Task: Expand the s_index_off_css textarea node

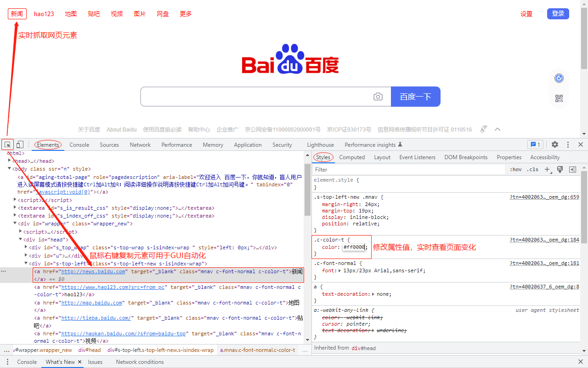Action: coord(15,216)
